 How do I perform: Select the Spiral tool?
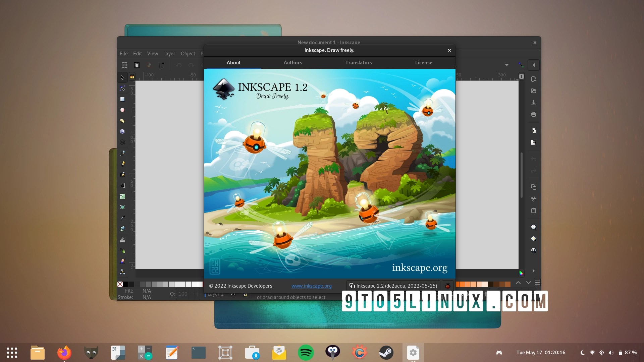[x=122, y=142]
